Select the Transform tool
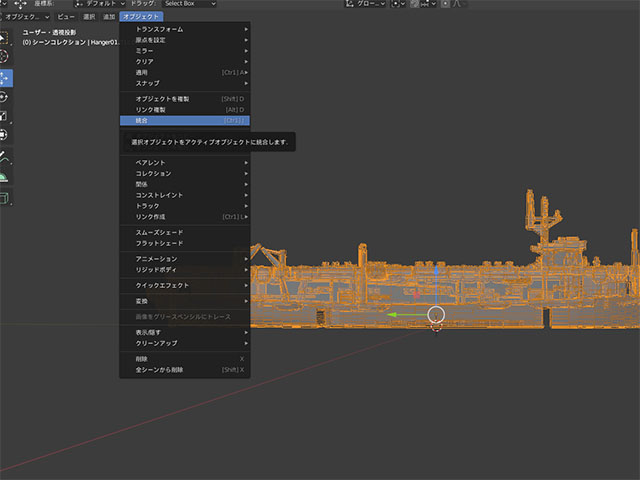The image size is (640, 480). point(4,135)
